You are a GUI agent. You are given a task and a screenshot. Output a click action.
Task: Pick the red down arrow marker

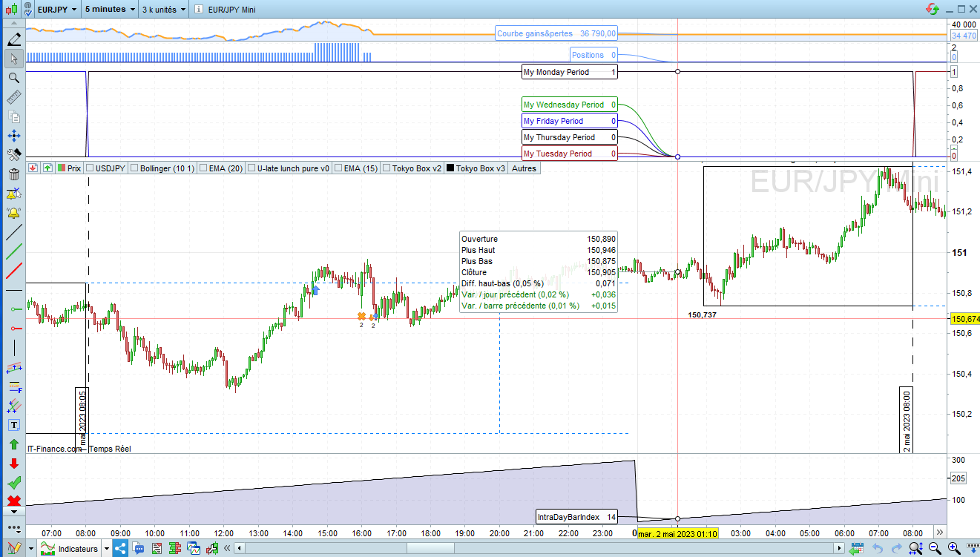tap(13, 464)
